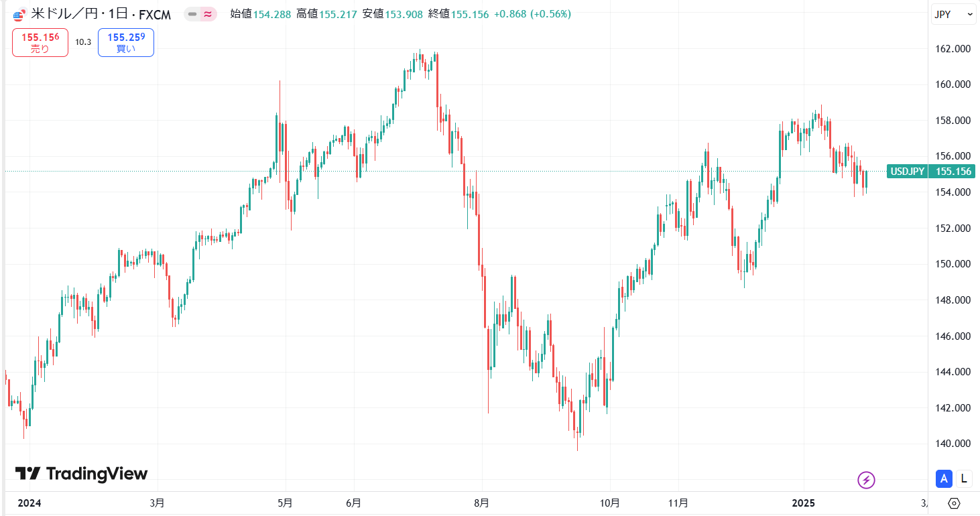Click the 158.000 price axis label
This screenshot has height=516, width=980.
pos(954,121)
